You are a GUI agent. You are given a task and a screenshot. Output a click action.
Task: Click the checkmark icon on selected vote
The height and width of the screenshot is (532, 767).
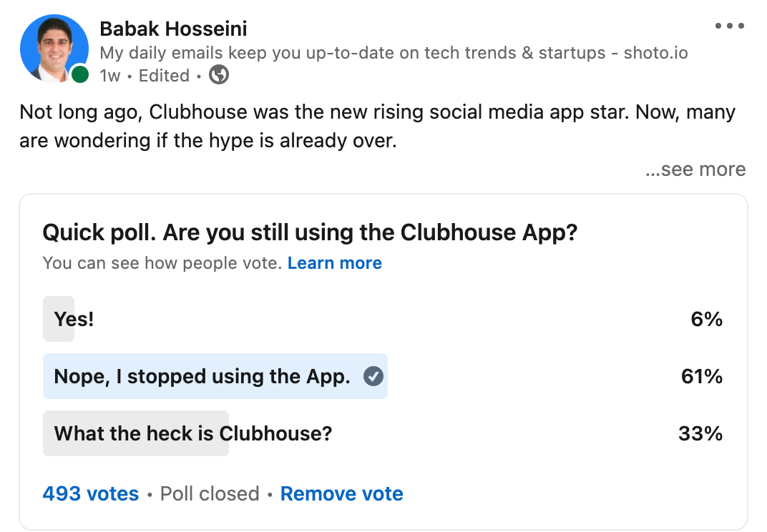coord(373,376)
